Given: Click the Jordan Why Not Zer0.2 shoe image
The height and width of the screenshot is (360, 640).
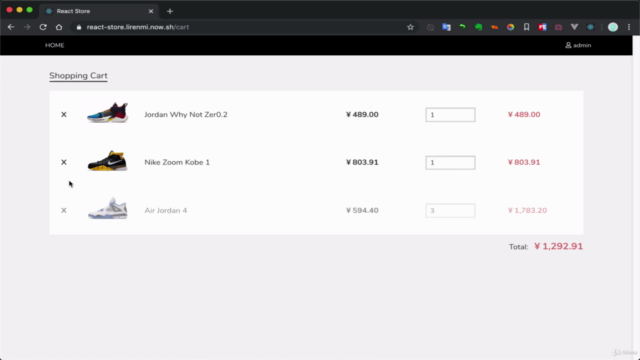Looking at the screenshot, I should click(107, 112).
